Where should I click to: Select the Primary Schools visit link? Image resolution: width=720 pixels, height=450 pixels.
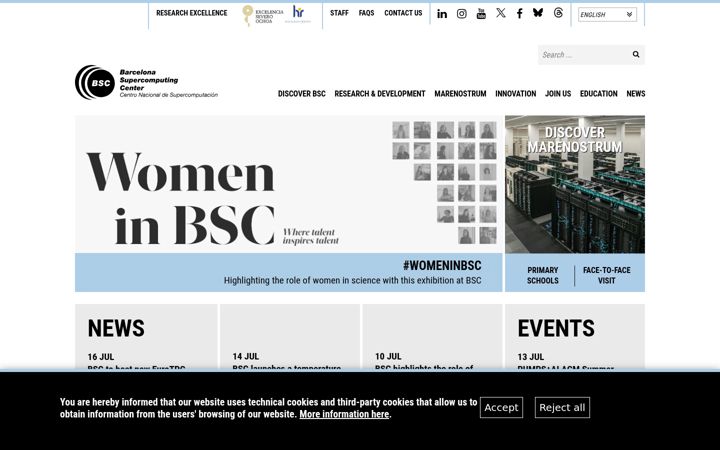(542, 276)
